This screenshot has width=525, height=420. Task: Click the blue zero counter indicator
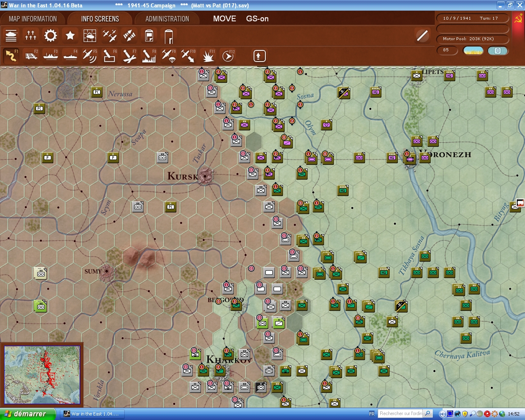click(498, 50)
